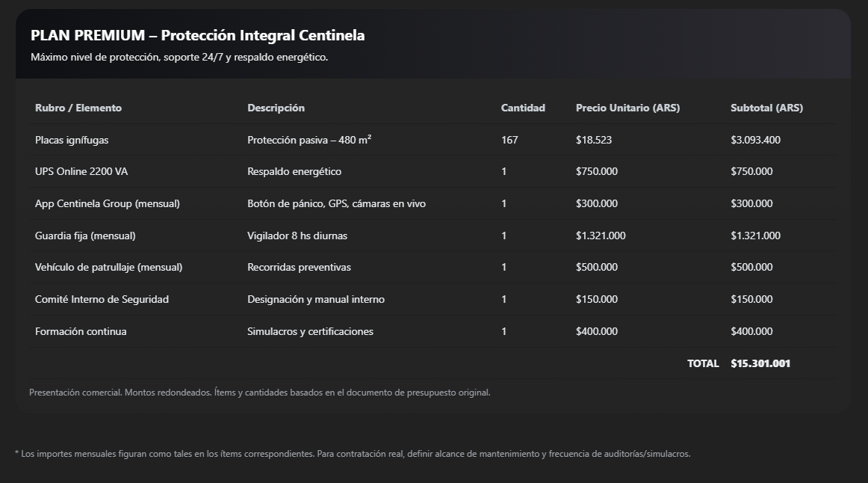Click the "Simulacros y certificaciones" description
The image size is (868, 483).
click(x=310, y=331)
